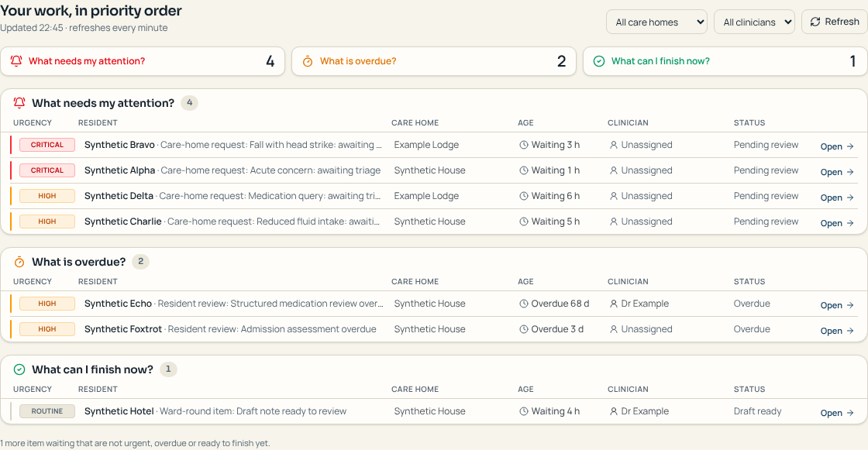Select the 'What is overdue?' summary card
The image size is (868, 450).
coord(434,61)
